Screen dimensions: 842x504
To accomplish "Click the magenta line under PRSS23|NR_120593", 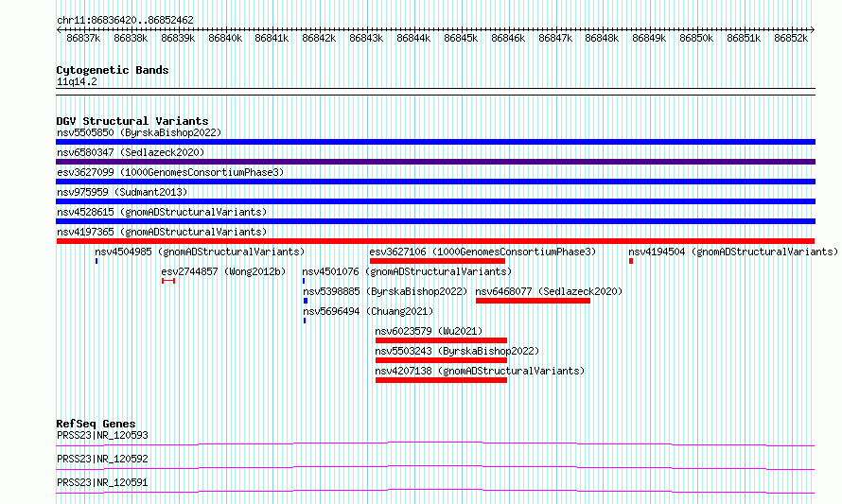I will click(x=435, y=443).
